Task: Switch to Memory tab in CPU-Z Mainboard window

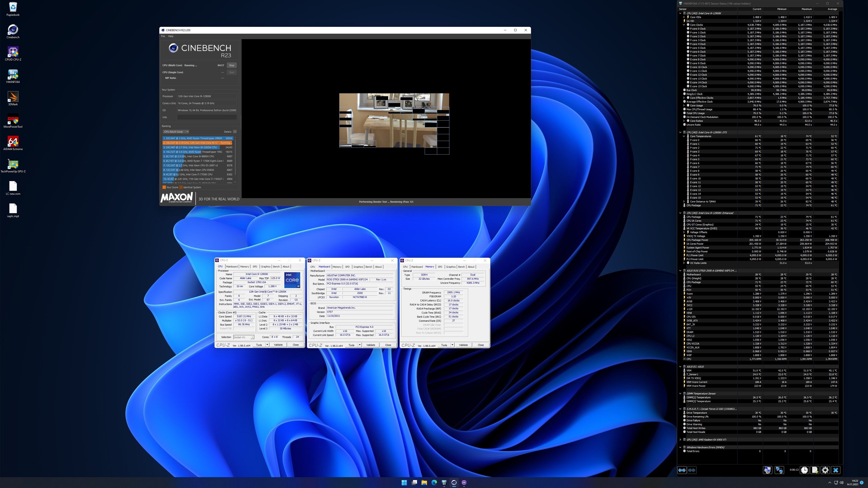Action: [x=337, y=267]
